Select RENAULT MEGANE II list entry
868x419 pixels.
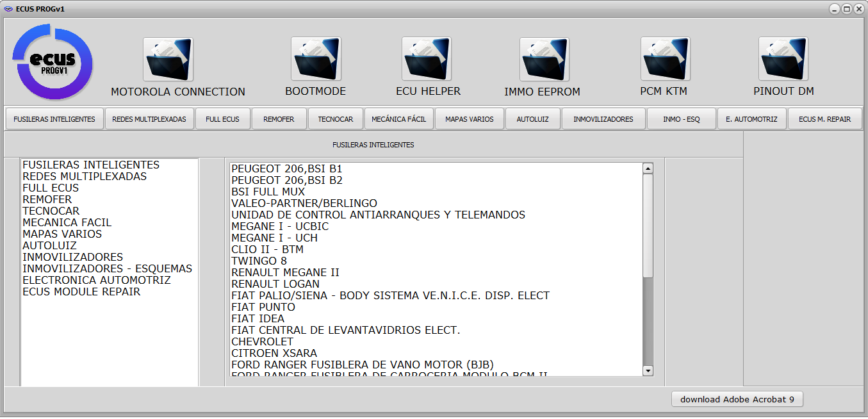point(285,272)
